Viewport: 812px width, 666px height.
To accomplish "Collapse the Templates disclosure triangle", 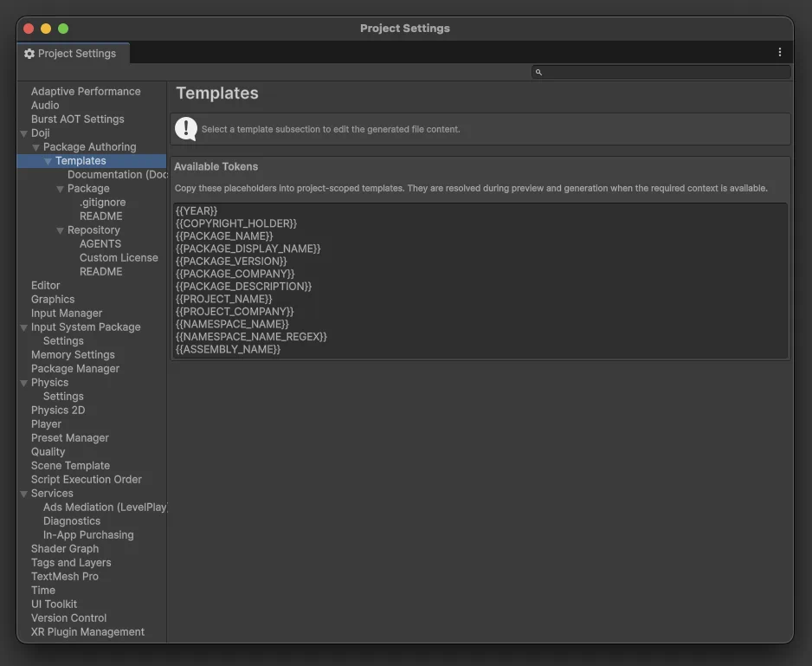I will point(48,161).
